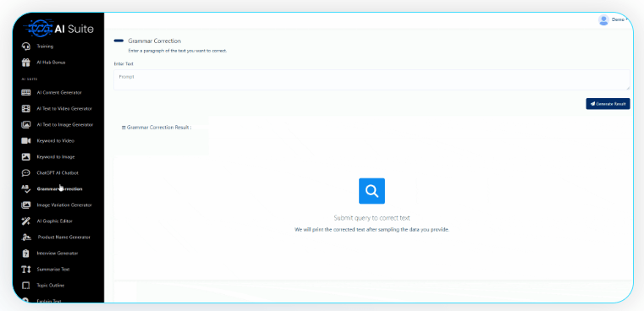Click the Image Variation Generator icon
644x311 pixels.
point(26,205)
